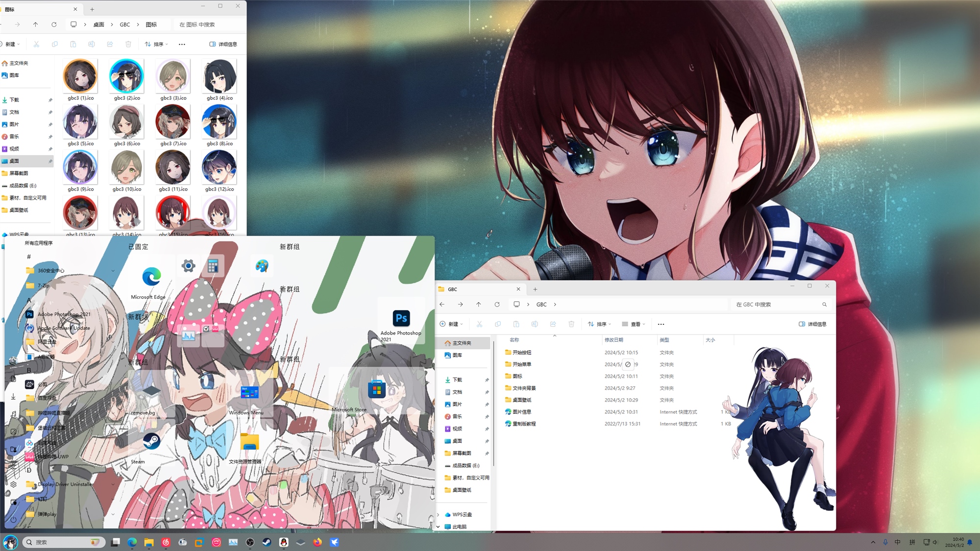Launch Firefox from the taskbar
Image resolution: width=980 pixels, height=551 pixels.
pos(318,542)
